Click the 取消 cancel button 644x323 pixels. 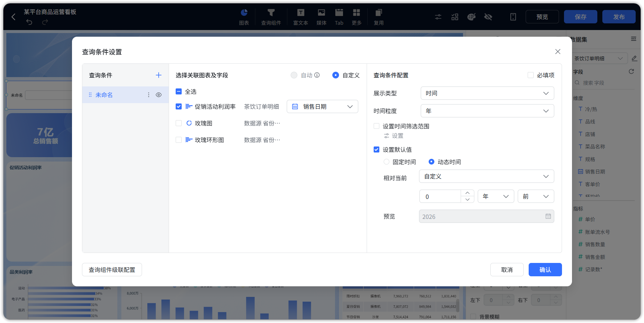coord(507,270)
